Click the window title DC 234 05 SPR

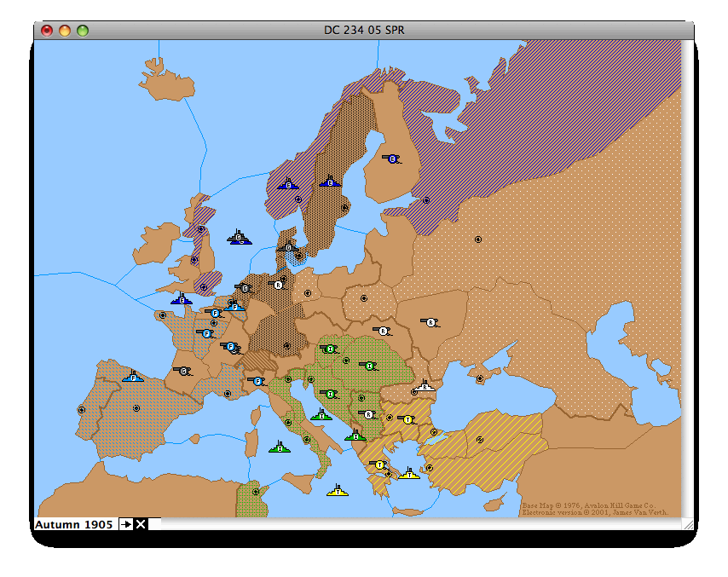click(x=364, y=30)
